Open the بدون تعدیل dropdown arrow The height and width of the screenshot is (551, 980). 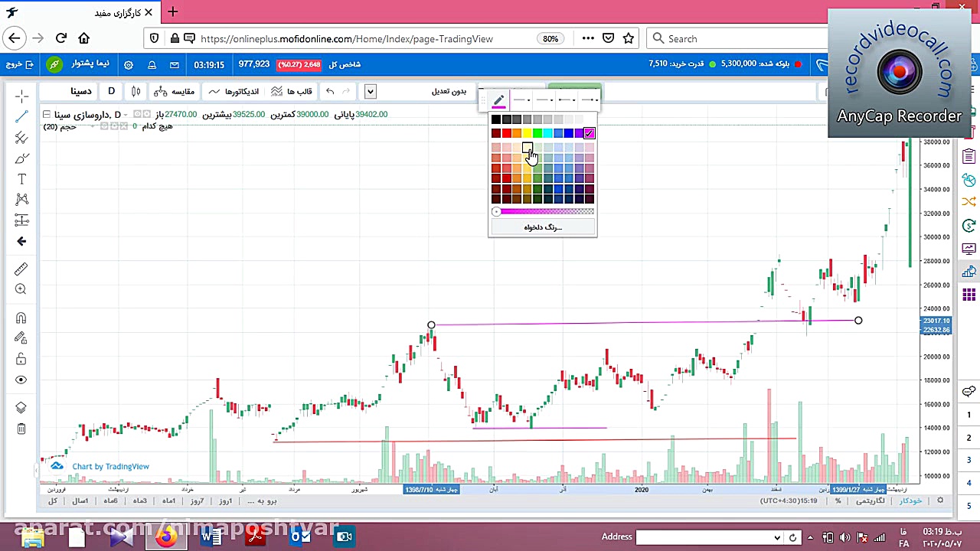[371, 91]
